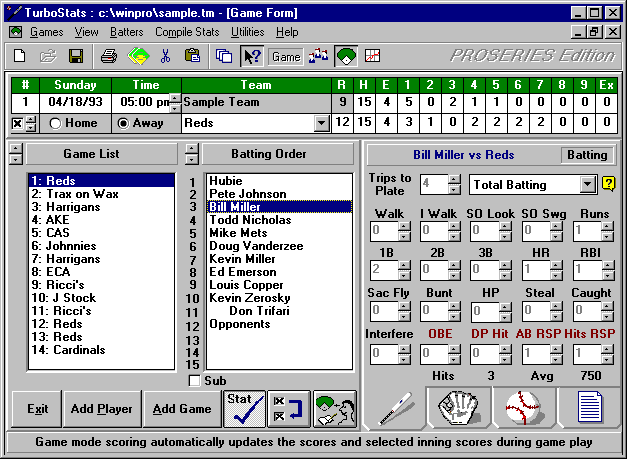Check the Sub checkbox
This screenshot has width=627, height=459.
coord(194,380)
